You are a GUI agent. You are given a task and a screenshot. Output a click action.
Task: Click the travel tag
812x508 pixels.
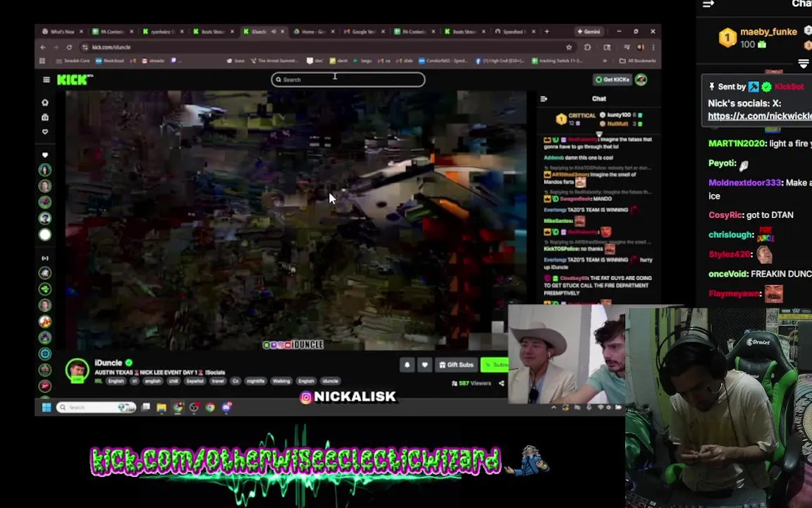click(x=218, y=381)
